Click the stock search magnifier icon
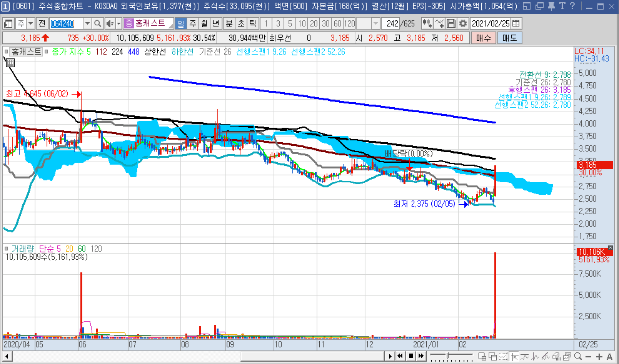The width and height of the screenshot is (619, 364). point(97,24)
